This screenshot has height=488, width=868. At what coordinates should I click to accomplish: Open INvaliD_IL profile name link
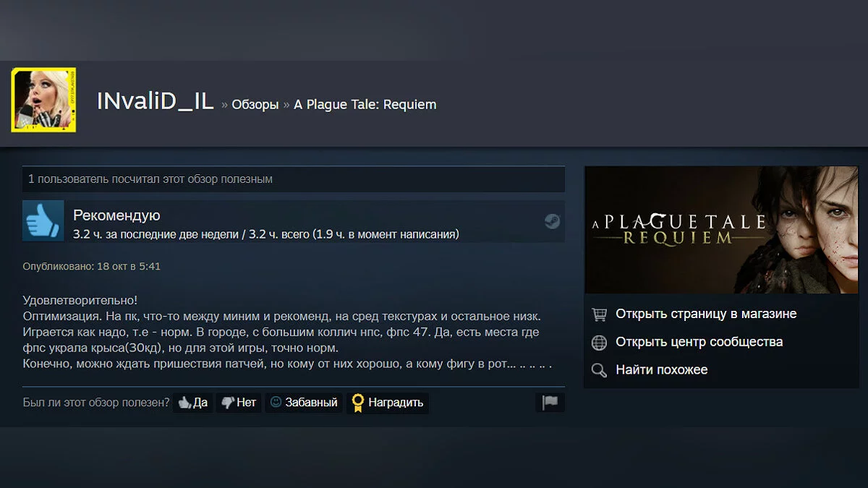coord(155,102)
